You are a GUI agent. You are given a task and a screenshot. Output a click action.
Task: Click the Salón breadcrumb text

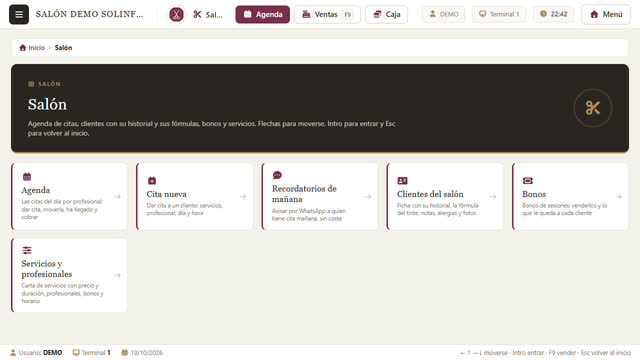click(x=63, y=48)
